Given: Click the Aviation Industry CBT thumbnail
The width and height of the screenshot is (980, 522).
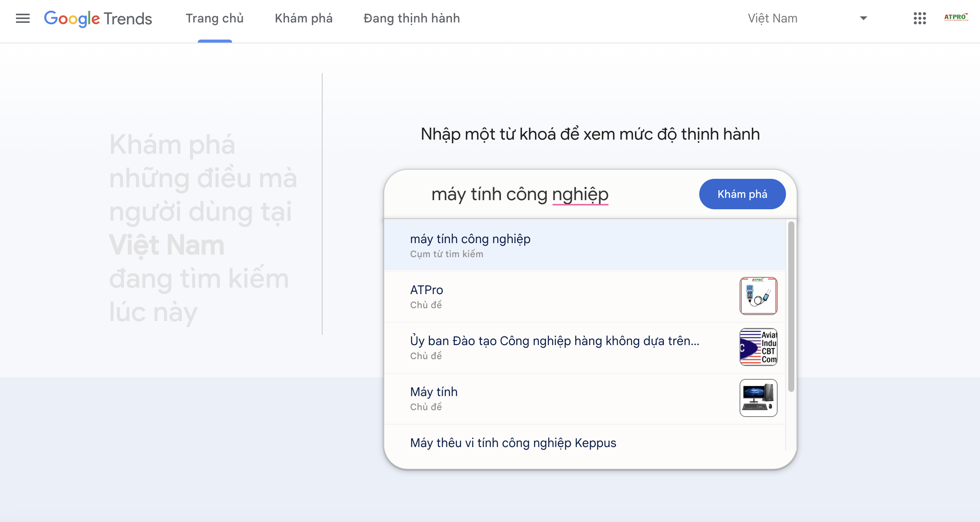Looking at the screenshot, I should coord(758,347).
